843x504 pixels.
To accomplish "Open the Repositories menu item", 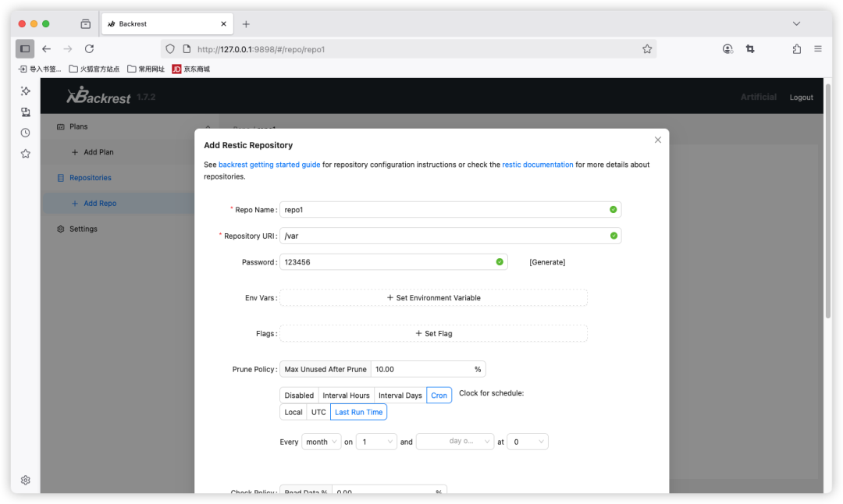I will pos(91,177).
